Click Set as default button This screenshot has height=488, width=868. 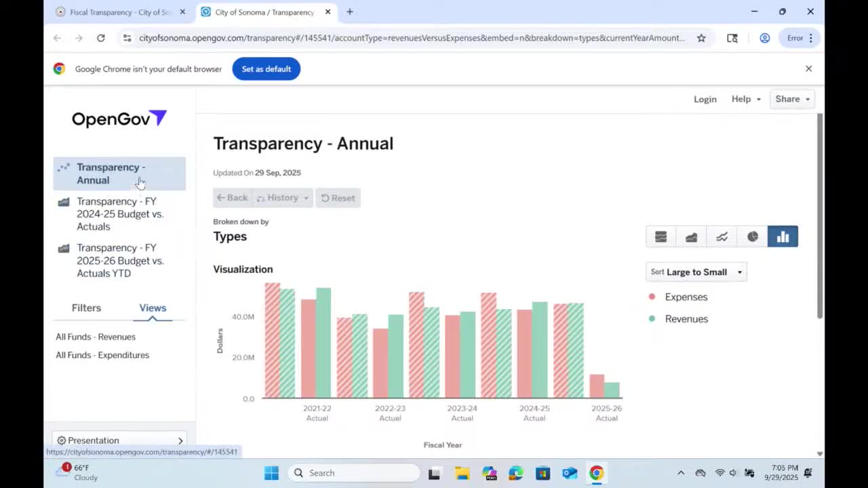(x=267, y=68)
